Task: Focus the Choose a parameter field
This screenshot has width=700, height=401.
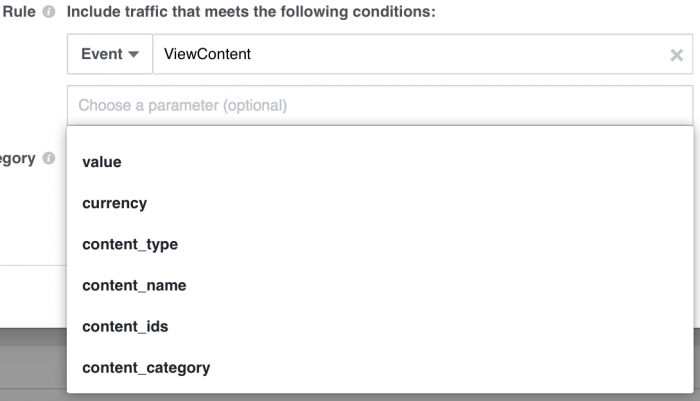Action: pos(380,104)
